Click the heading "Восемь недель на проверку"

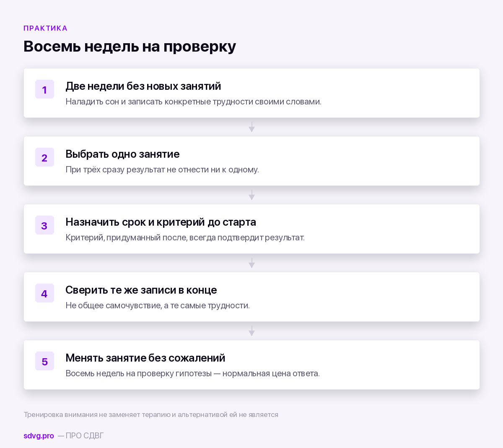(x=130, y=46)
